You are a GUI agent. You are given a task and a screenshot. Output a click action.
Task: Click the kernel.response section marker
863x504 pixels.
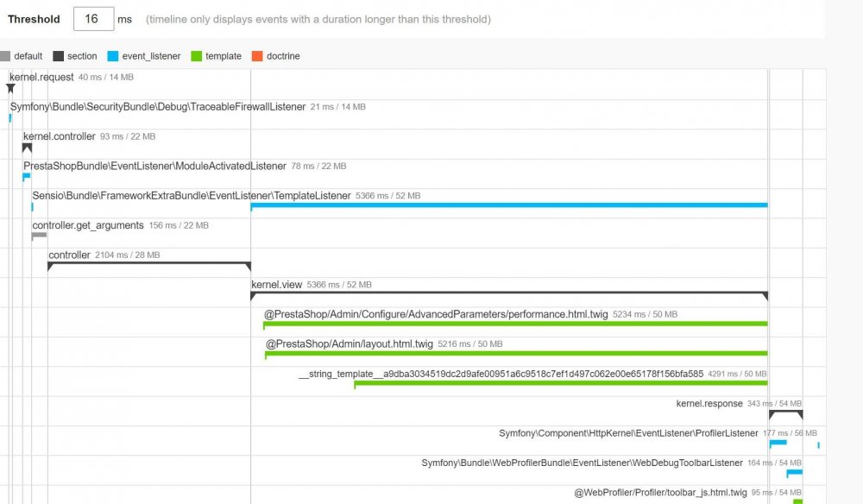[786, 415]
